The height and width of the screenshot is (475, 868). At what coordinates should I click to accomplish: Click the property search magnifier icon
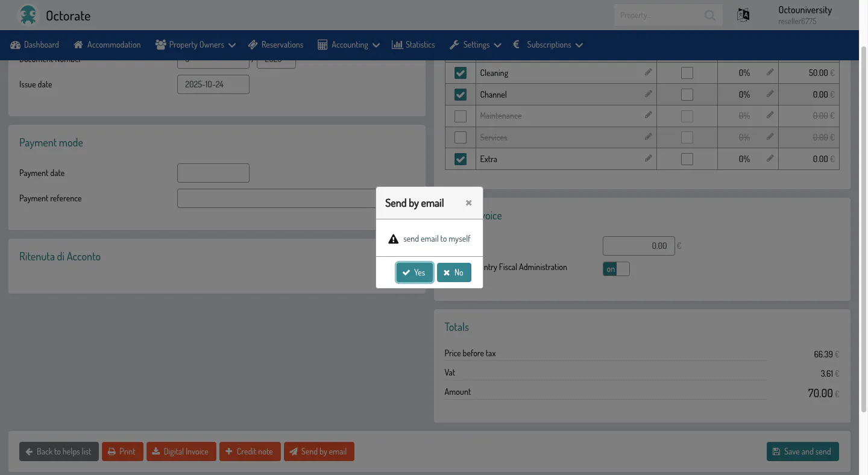pos(710,15)
